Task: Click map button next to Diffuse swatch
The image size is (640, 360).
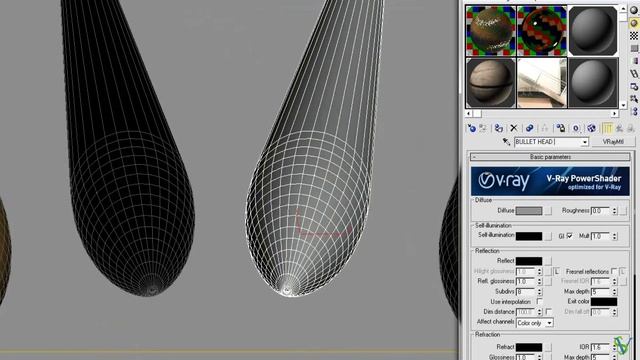Action: (x=548, y=211)
